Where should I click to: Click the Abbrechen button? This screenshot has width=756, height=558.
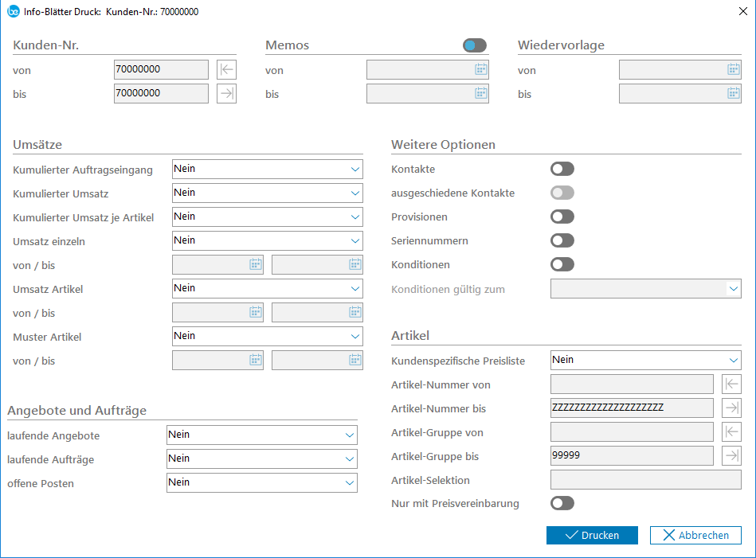[695, 535]
